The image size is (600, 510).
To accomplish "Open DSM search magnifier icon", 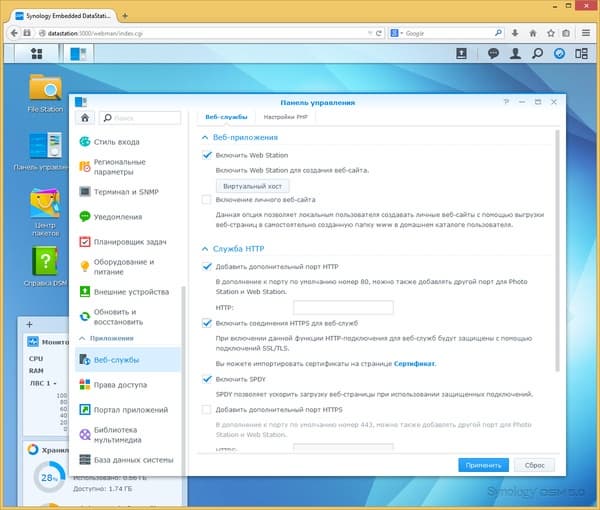I will coord(537,54).
